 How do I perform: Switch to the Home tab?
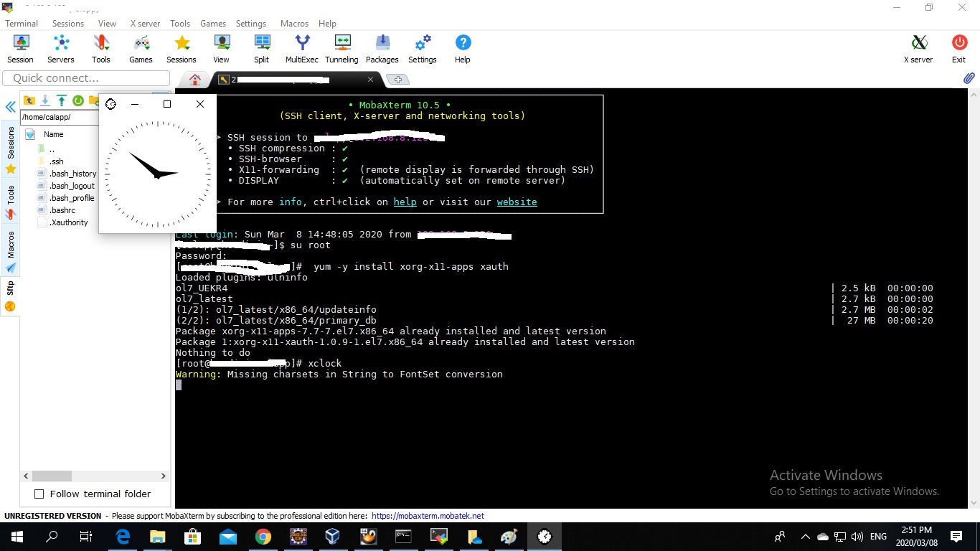[x=194, y=79]
